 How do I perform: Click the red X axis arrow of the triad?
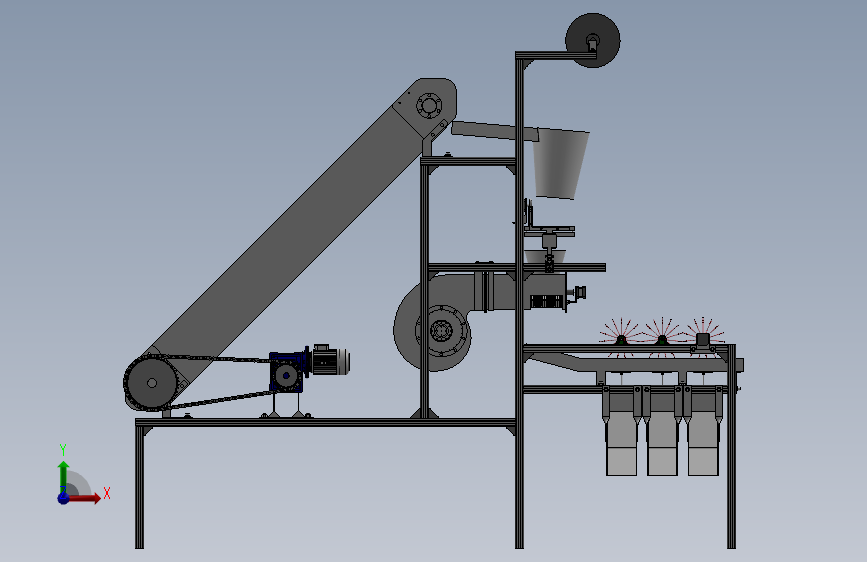point(84,498)
